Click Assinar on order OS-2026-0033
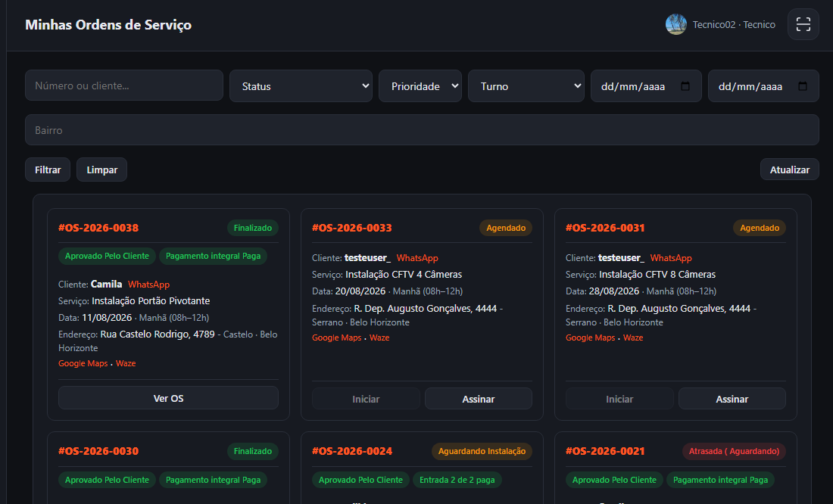Screen dimensions: 833x504 [x=479, y=399]
